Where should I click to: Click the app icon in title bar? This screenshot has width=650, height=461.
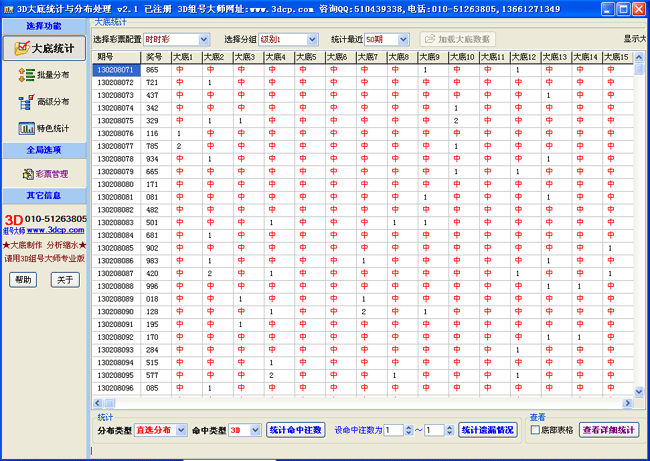(8, 8)
